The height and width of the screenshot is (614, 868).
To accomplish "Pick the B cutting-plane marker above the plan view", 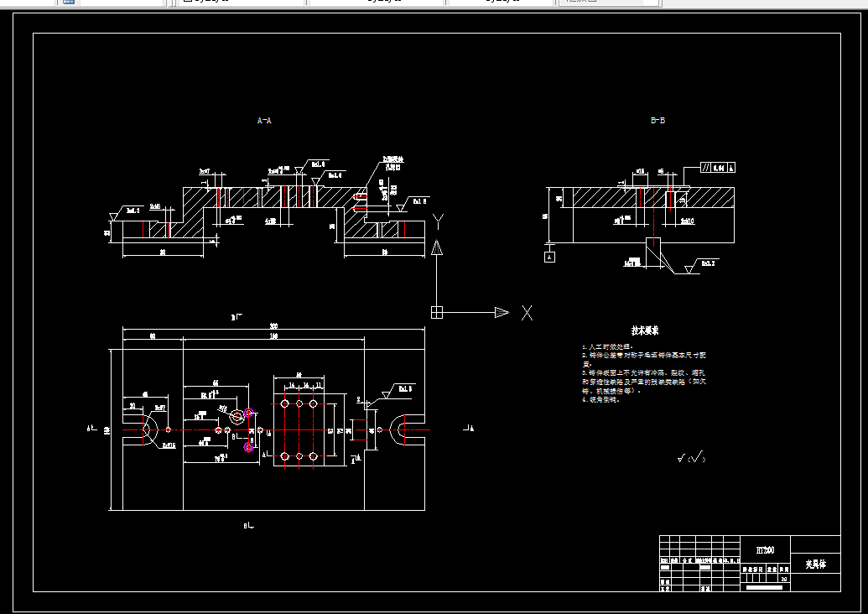I will (236, 317).
